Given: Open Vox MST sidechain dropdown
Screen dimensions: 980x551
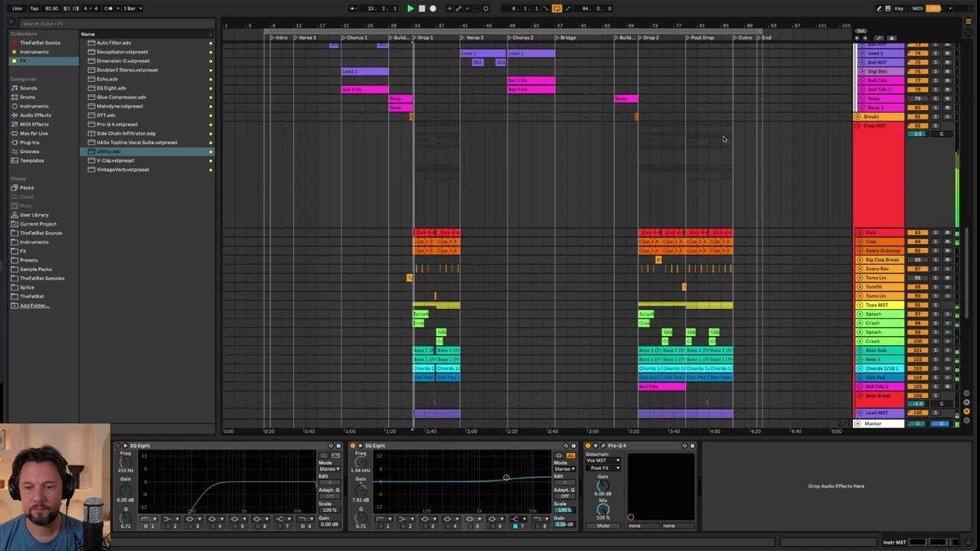Looking at the screenshot, I should [603, 461].
